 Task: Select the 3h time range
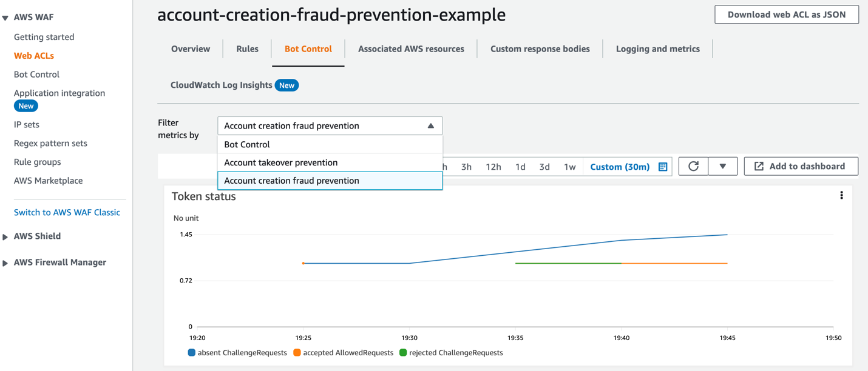pos(466,165)
